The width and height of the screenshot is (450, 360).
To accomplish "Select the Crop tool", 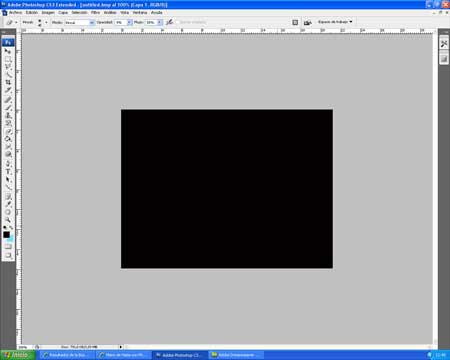I will click(8, 82).
